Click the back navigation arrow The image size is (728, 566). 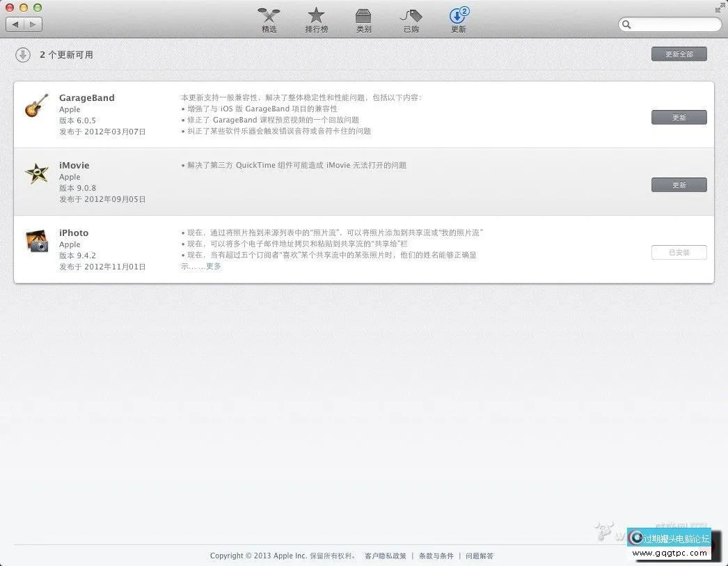coord(15,24)
